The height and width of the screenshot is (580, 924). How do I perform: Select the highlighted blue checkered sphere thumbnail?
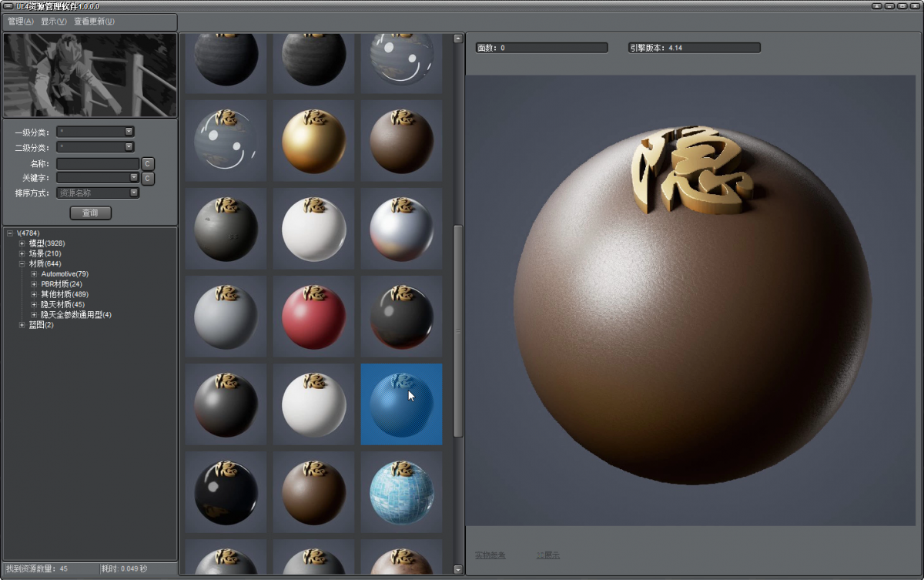tap(401, 404)
